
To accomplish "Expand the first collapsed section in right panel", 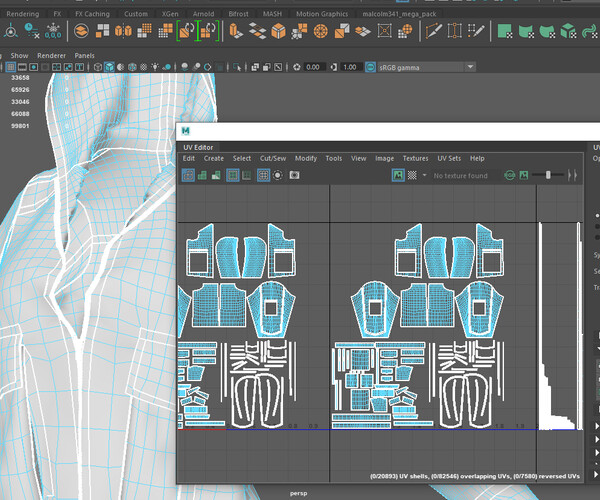I will click(597, 428).
